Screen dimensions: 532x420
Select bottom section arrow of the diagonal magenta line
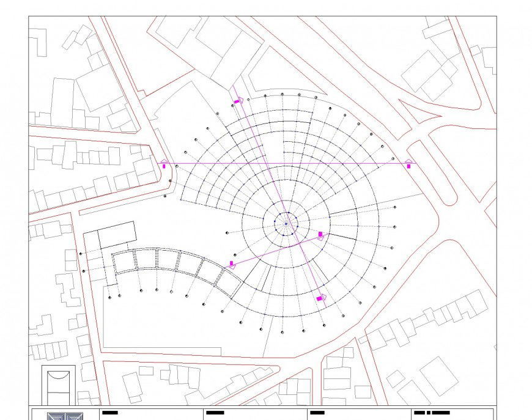click(x=320, y=298)
